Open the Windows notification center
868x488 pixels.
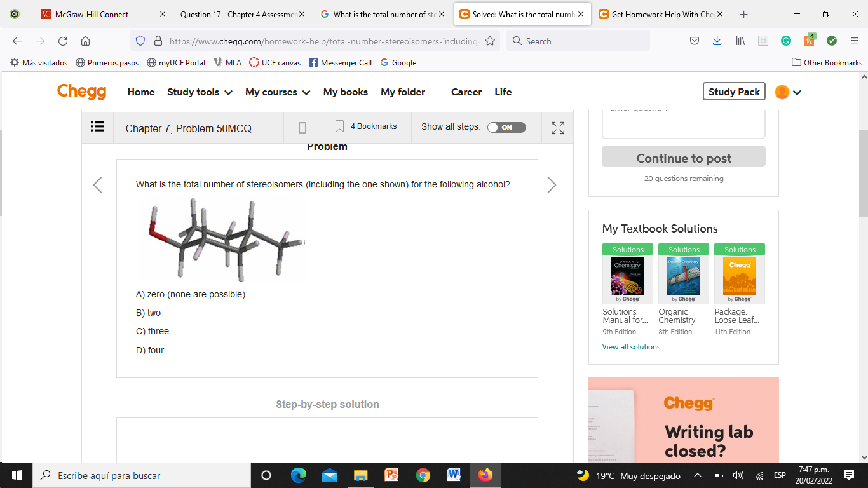click(849, 475)
